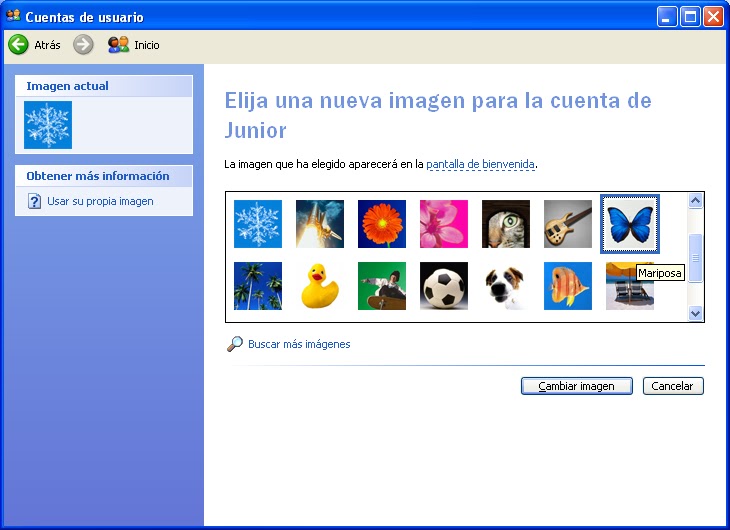Pick the dog face picture

coord(506,286)
